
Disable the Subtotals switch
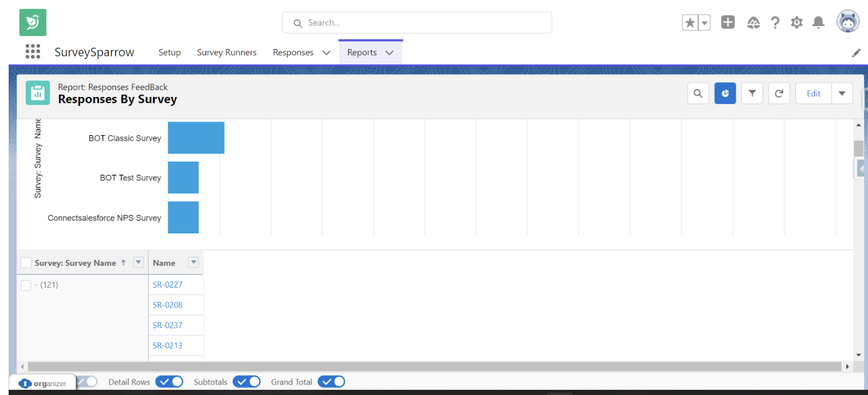247,382
